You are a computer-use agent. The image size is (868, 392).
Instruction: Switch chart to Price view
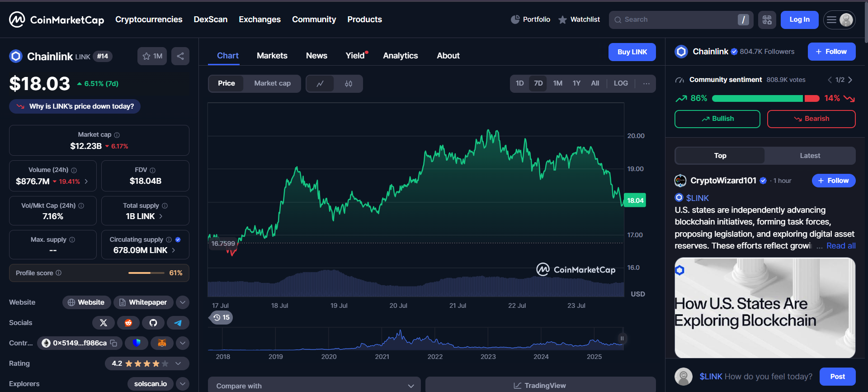(226, 84)
